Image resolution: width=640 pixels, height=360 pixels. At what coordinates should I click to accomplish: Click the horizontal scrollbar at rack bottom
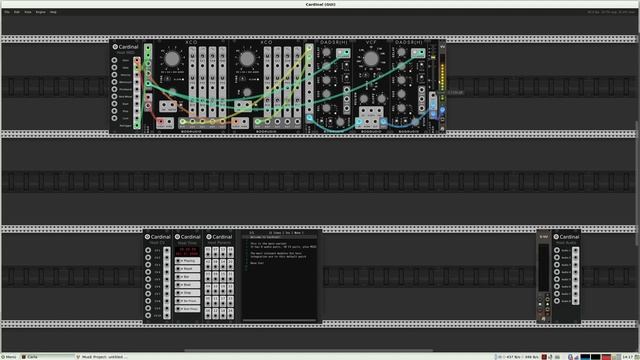[309, 350]
